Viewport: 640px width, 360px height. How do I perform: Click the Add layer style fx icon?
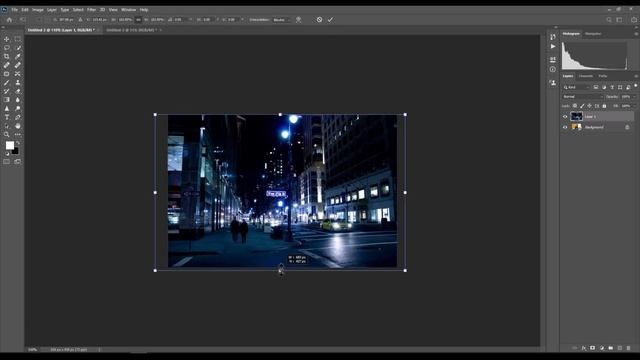(x=584, y=348)
